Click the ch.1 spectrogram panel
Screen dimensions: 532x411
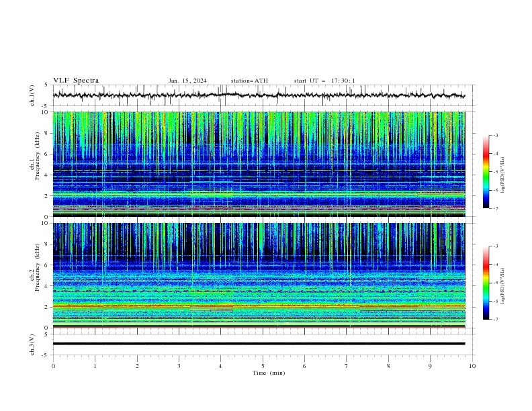tap(259, 164)
